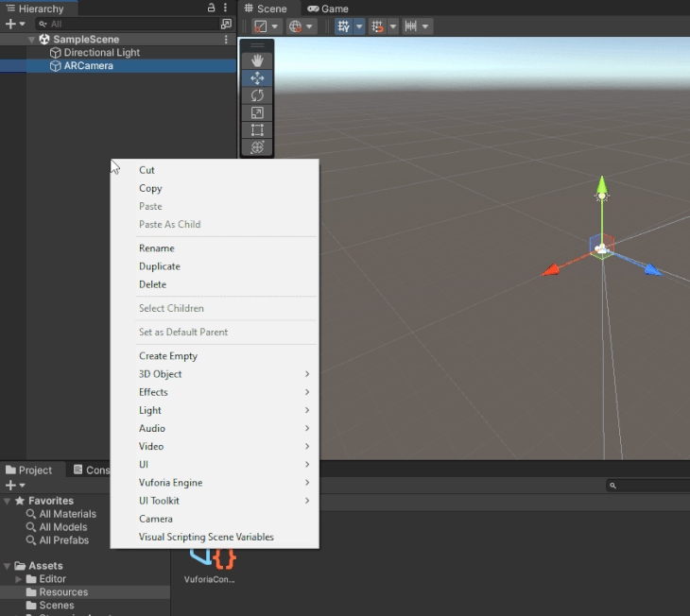Open UI Toolkit submenu
Viewport: 690px width, 616px height.
[x=215, y=501]
